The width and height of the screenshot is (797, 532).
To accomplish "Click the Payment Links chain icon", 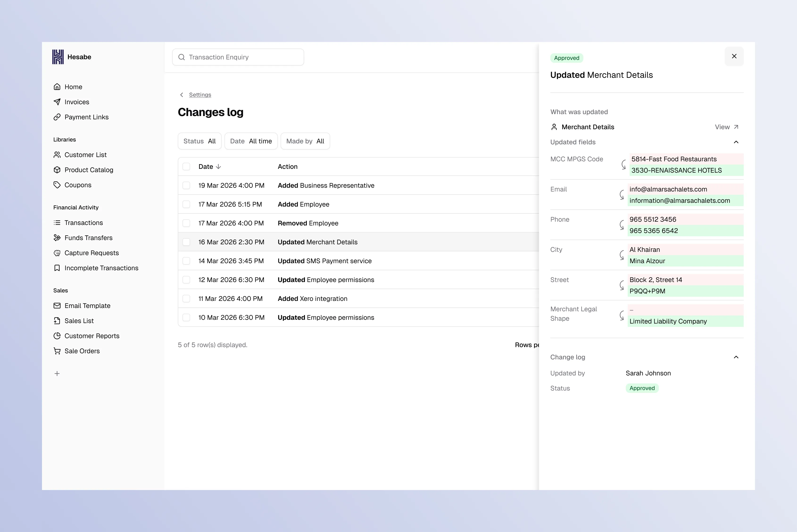I will pos(57,117).
